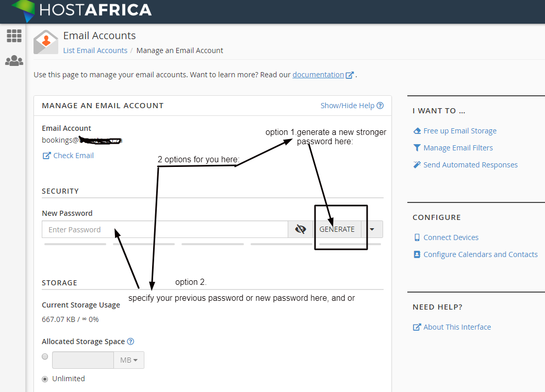Open the User Manager people icon
Screen dimensions: 545x392
click(x=14, y=61)
